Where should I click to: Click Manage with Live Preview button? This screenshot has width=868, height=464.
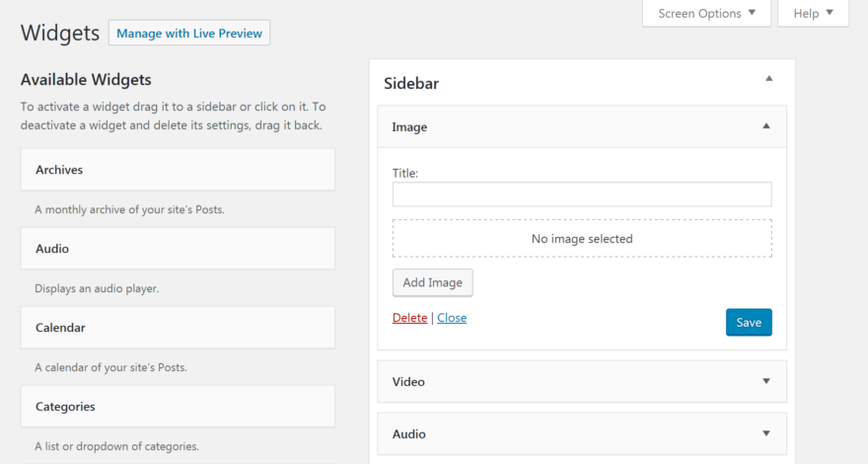[x=189, y=34]
